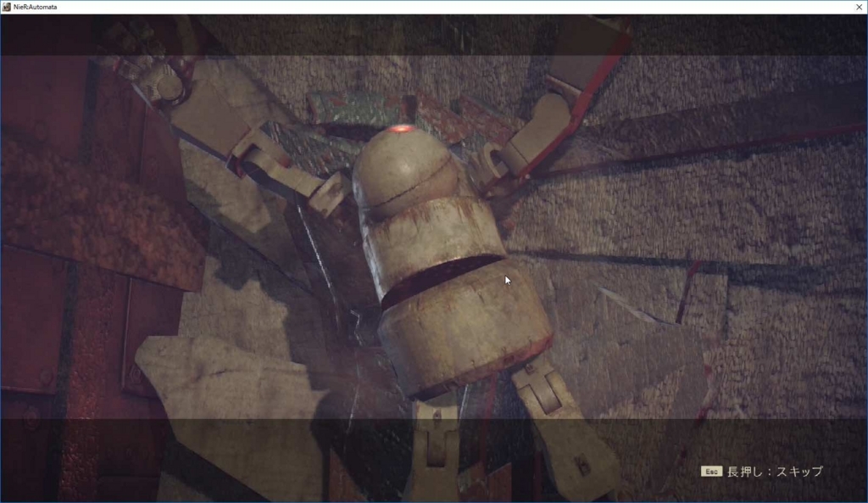Click the NieR:Automata app icon in title bar

coord(7,7)
